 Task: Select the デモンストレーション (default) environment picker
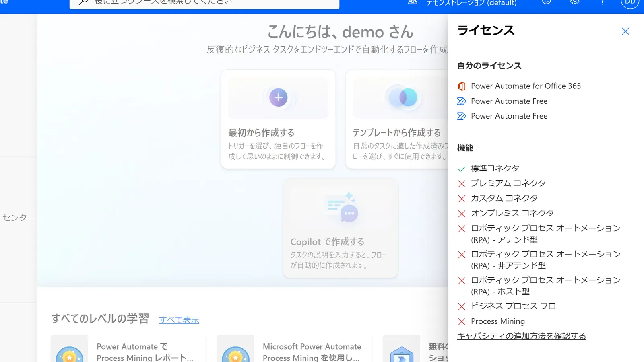[471, 3]
